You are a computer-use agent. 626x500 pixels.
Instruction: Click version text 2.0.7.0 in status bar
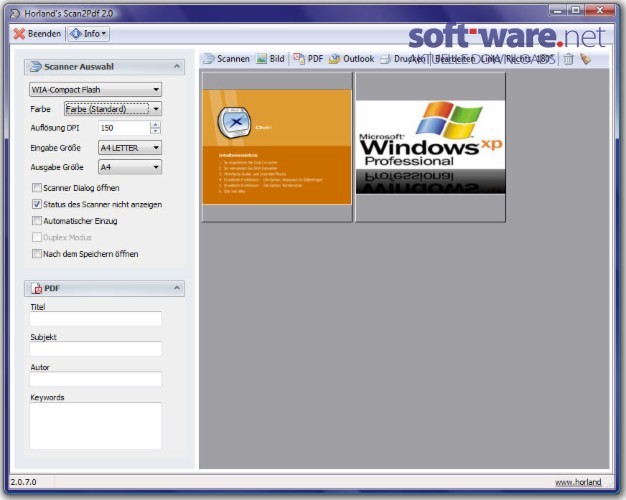(x=23, y=482)
